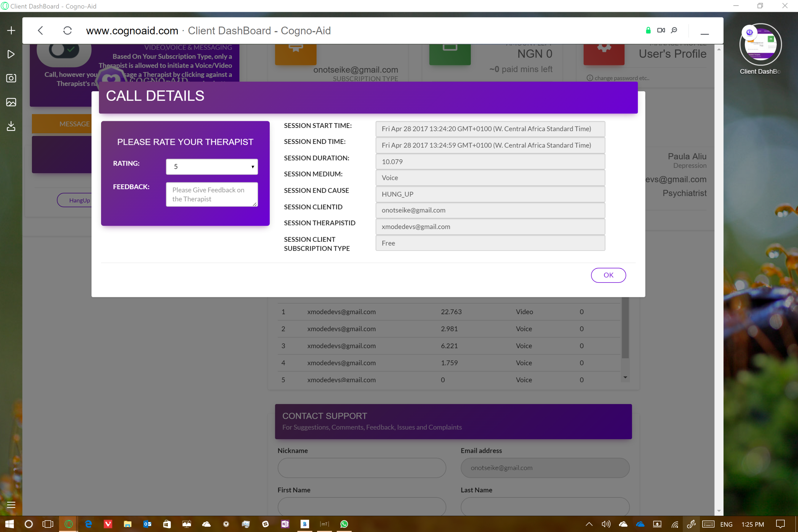Toggle the video, voice and messaging switch
The width and height of the screenshot is (798, 532).
[64, 51]
